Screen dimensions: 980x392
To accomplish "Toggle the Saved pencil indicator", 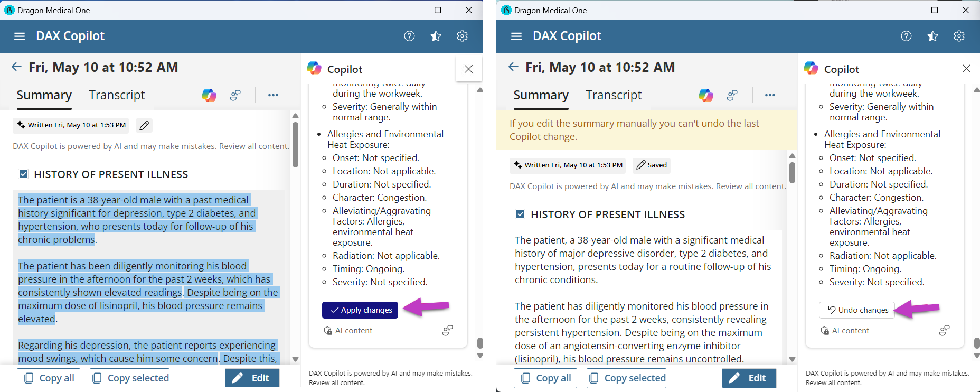I will [651, 165].
